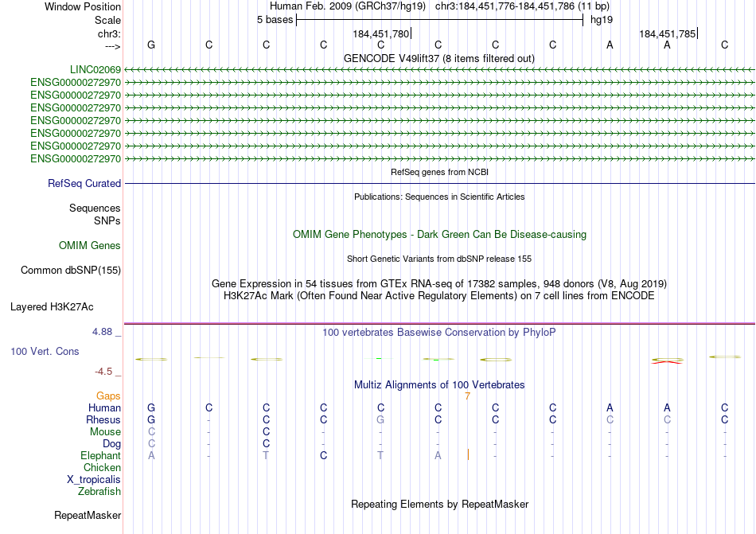Screen dimensions: 756x534
Task: Click the orange 7 in the Gaps row
Action: pos(467,396)
